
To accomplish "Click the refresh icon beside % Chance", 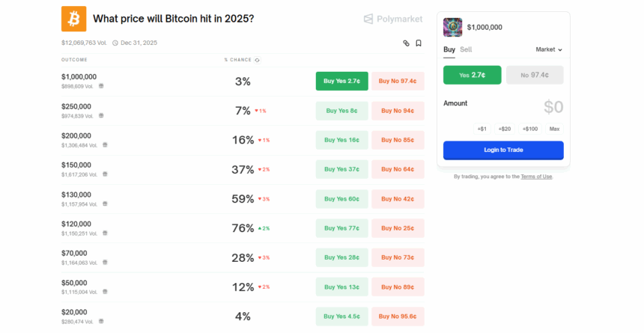I will [258, 60].
